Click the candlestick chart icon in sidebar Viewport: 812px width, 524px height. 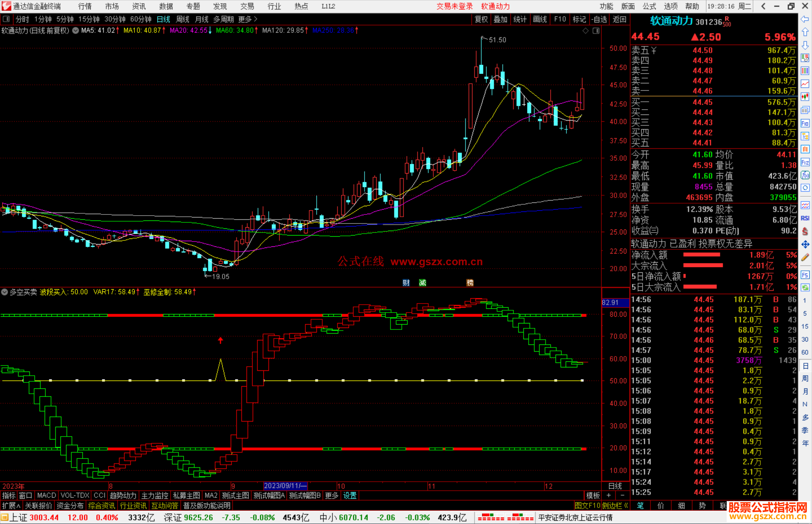coord(805,97)
